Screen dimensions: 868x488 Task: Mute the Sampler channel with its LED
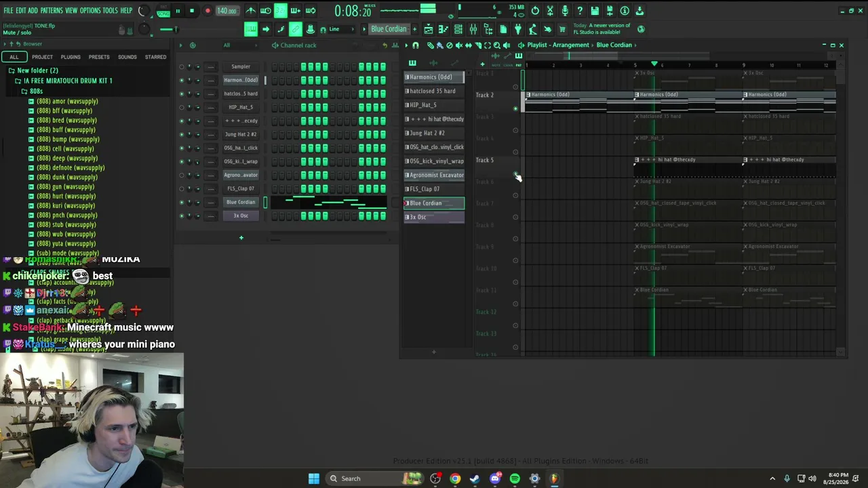point(181,66)
